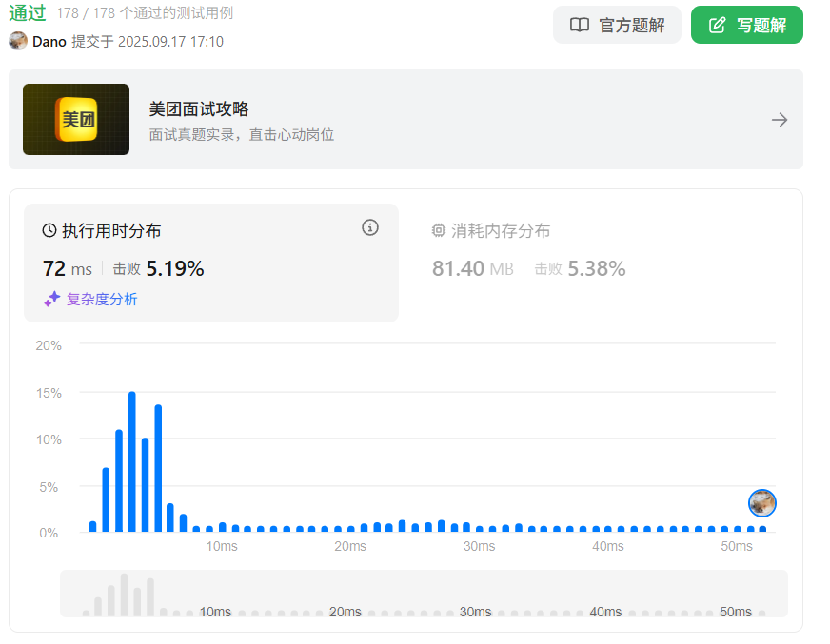Viewport: 830px width, 644px height.
Task: Open the Dano username profile link
Action: click(49, 42)
